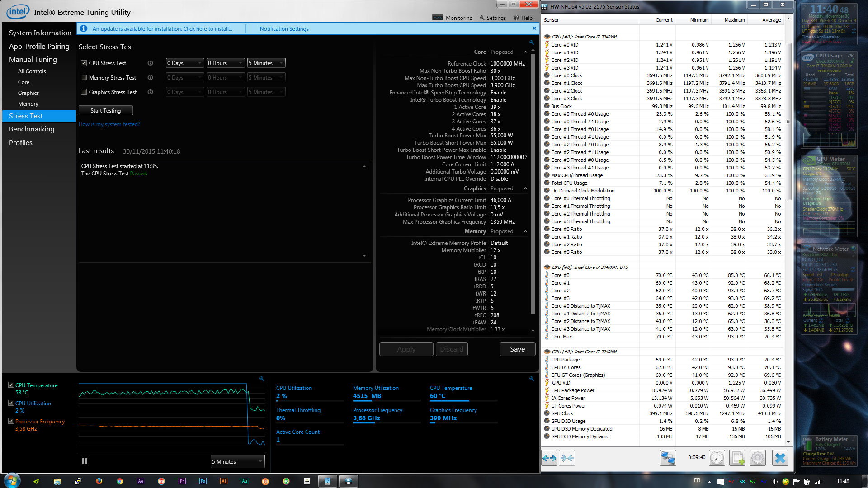
Task: Open 'How is my system tested?' link
Action: 109,124
